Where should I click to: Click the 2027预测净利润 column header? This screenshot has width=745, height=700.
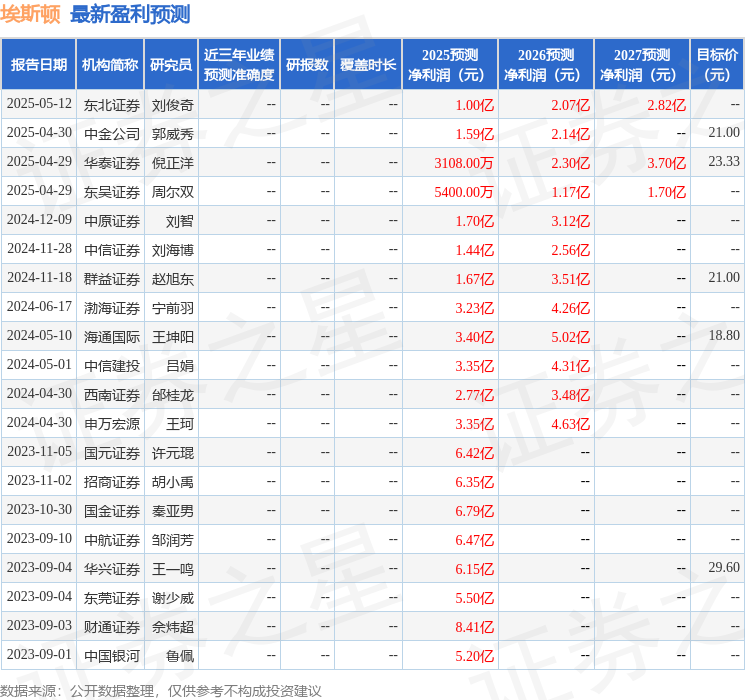(642, 65)
